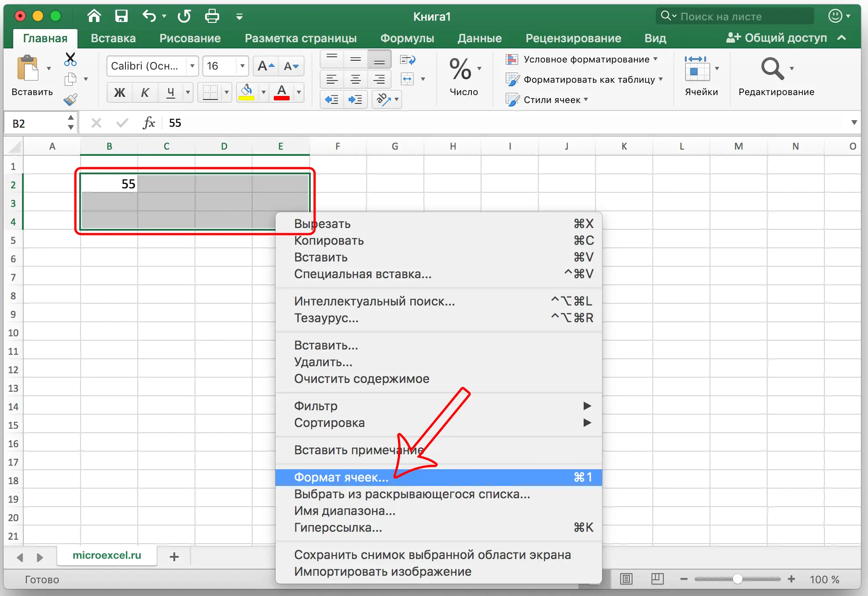Expand underline style dropdown arrow
This screenshot has height=596, width=868.
(188, 92)
